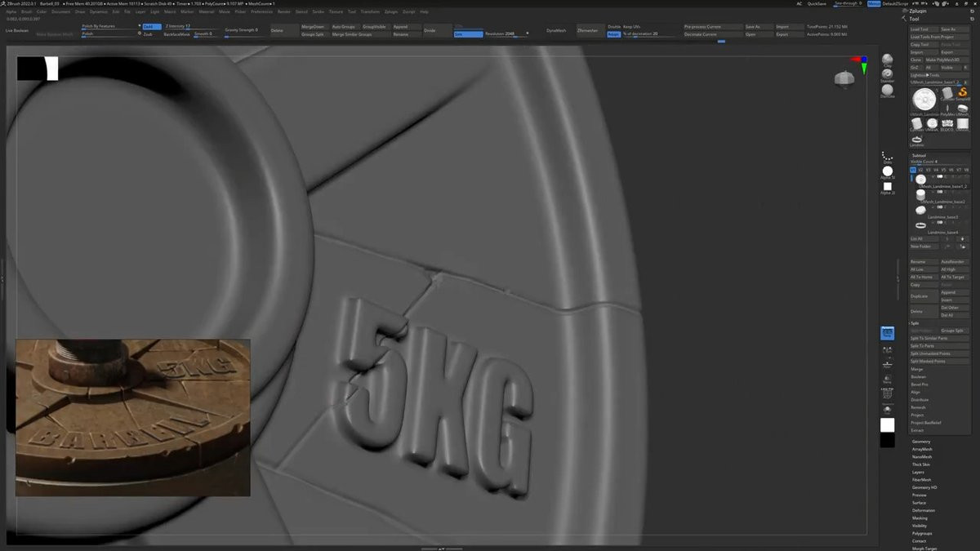Switch to subtool visibility set V2
The height and width of the screenshot is (551, 980).
pos(921,170)
